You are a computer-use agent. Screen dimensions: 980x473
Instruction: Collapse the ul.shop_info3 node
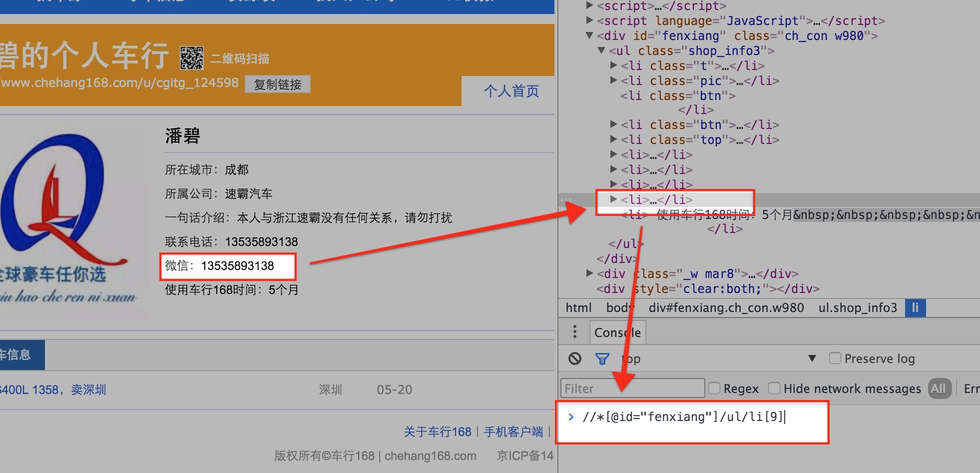[x=602, y=50]
